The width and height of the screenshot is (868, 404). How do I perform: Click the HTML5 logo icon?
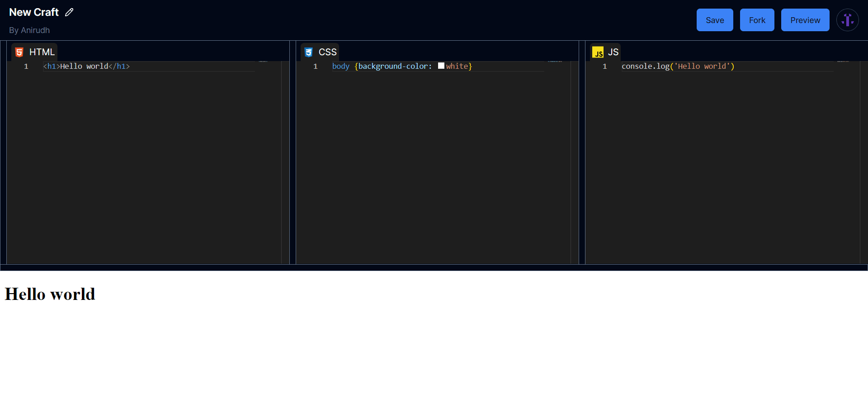(x=19, y=52)
